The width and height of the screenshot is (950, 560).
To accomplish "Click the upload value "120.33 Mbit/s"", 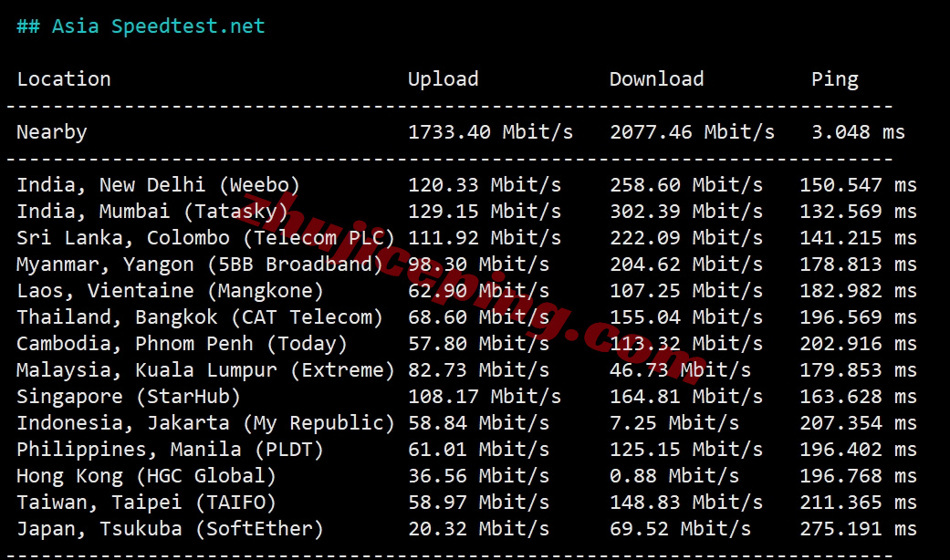I will click(x=485, y=184).
